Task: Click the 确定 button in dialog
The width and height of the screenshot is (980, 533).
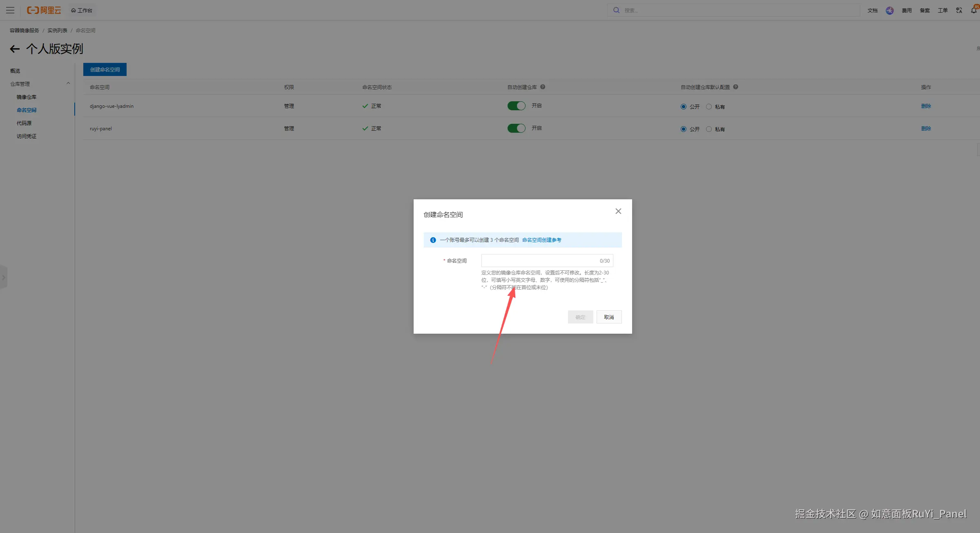Action: coord(580,317)
